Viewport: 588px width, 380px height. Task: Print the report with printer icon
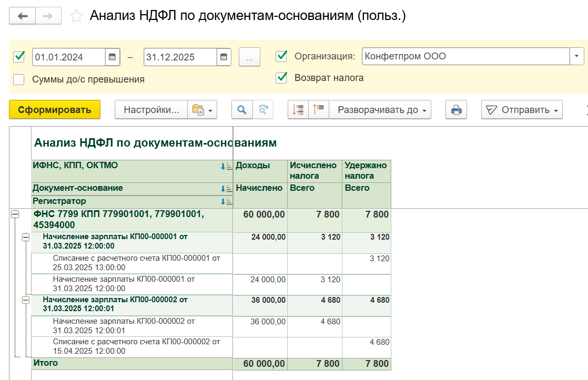click(456, 110)
